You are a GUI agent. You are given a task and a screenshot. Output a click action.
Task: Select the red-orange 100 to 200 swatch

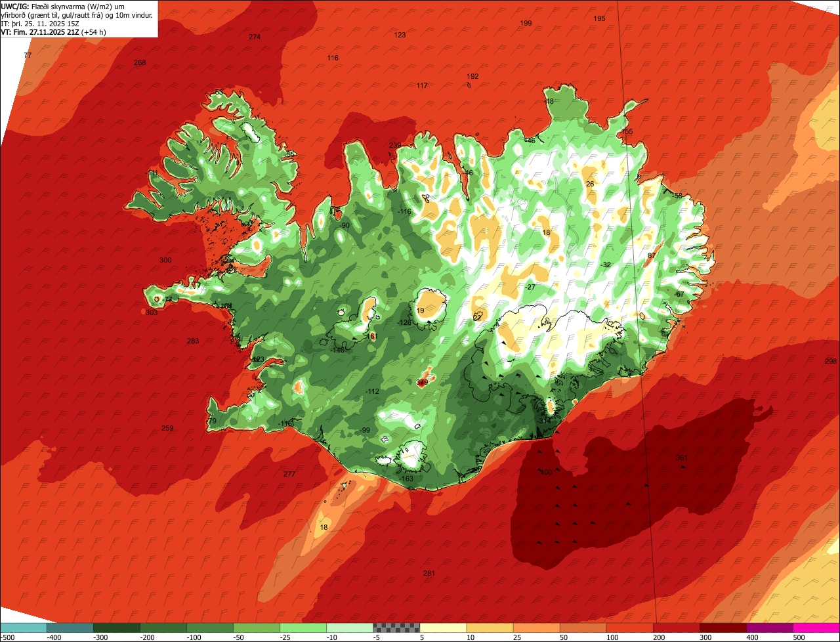click(x=629, y=628)
